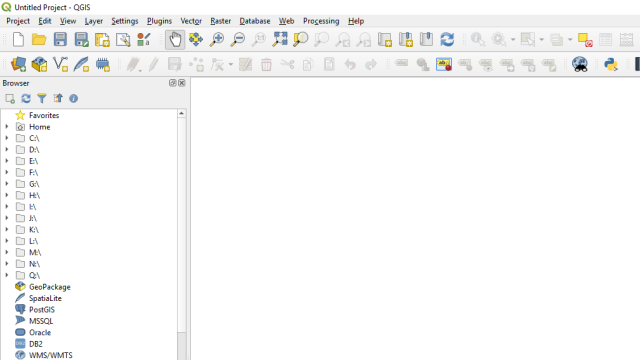Click the New SpatiaLite Layer icon
The height and width of the screenshot is (360, 640).
coord(81,64)
